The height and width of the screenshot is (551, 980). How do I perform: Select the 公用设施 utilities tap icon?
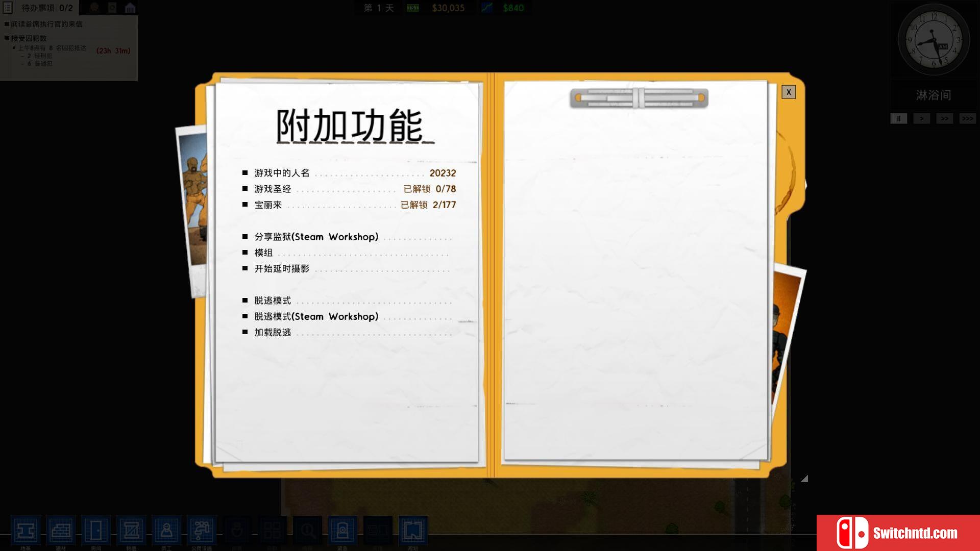(202, 531)
